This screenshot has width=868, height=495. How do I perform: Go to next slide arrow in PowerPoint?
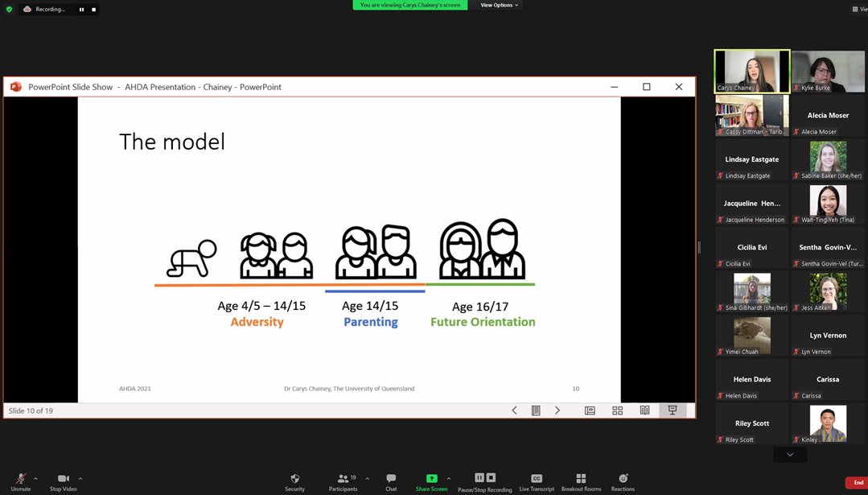557,410
